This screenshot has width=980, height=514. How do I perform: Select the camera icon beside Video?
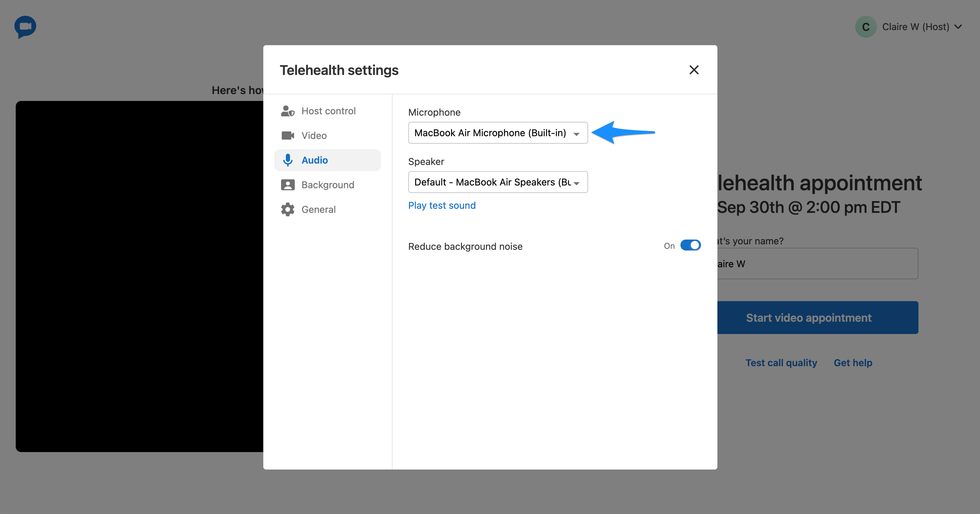[288, 135]
